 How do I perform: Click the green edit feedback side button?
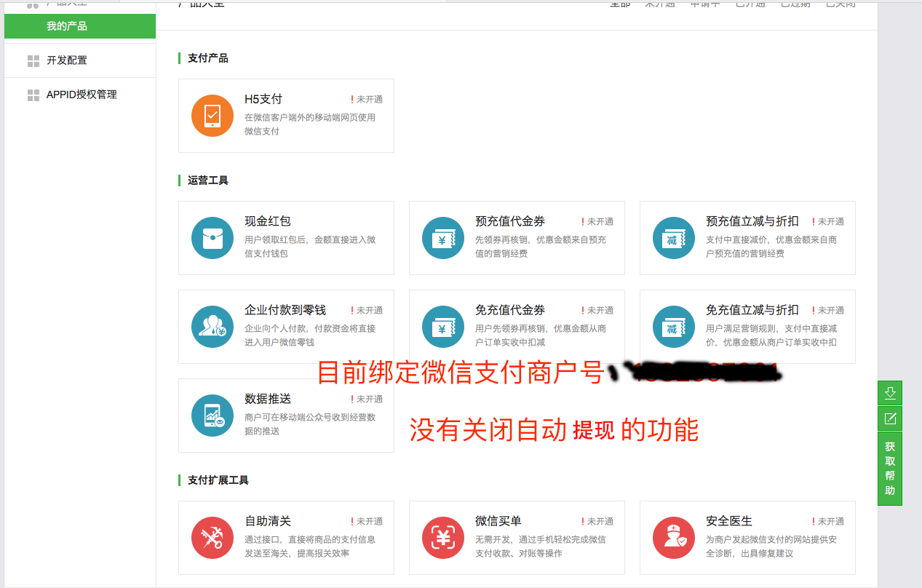click(x=890, y=418)
